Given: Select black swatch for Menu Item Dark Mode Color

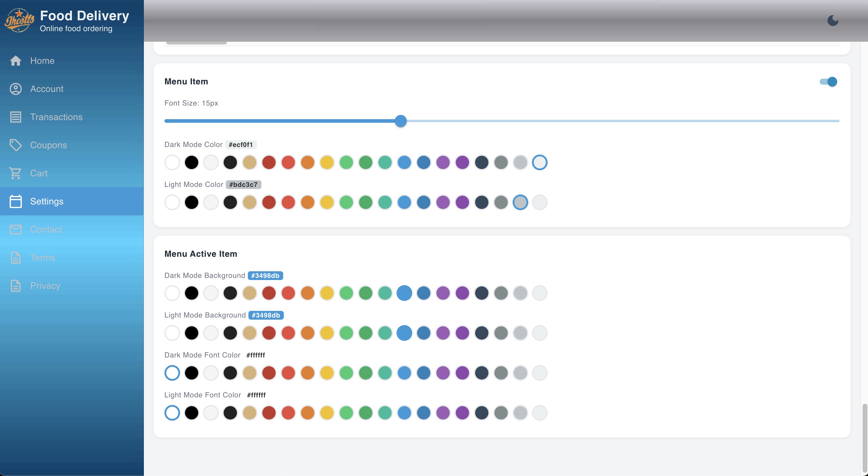Looking at the screenshot, I should tap(191, 162).
